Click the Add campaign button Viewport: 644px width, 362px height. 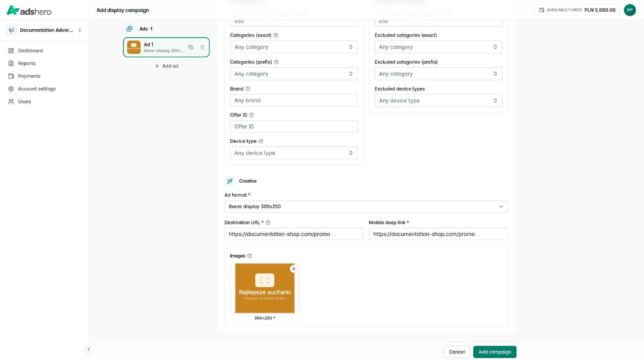[x=495, y=352]
